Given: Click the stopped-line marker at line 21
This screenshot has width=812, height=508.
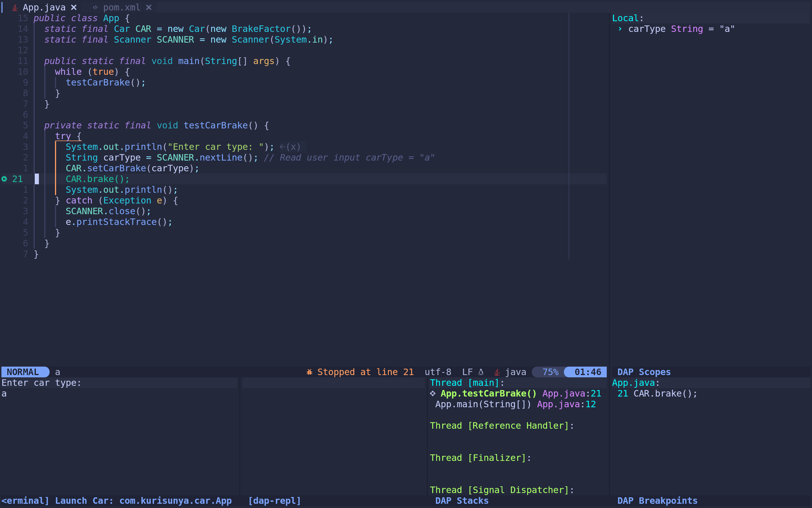Looking at the screenshot, I should coord(4,179).
